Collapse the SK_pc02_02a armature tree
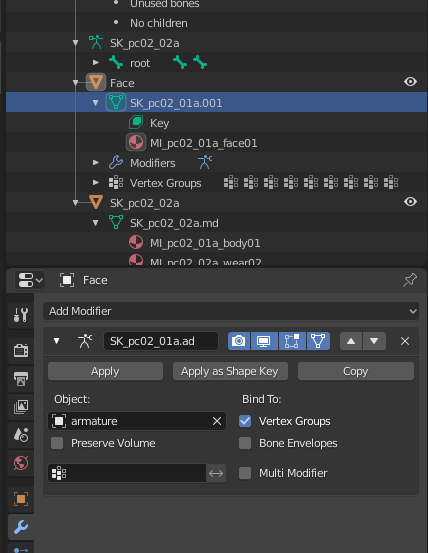Screen dimensions: 428x553 pos(75,43)
